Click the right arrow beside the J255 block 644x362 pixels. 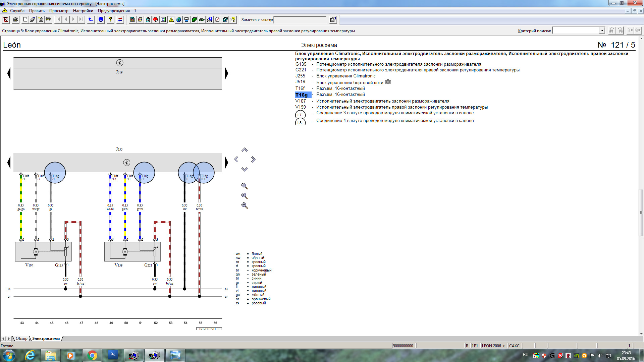[226, 163]
